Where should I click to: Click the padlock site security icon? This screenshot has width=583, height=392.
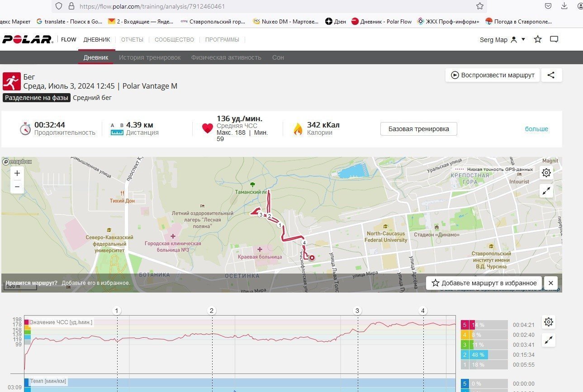[71, 6]
